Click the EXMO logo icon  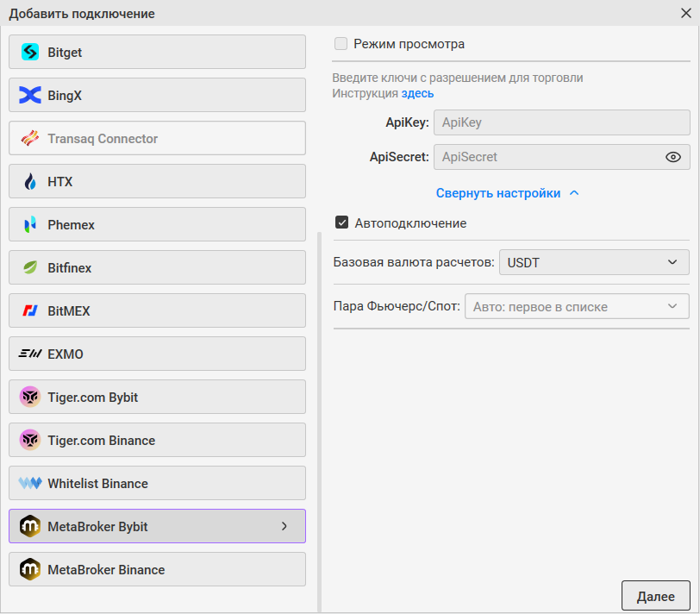coord(30,354)
